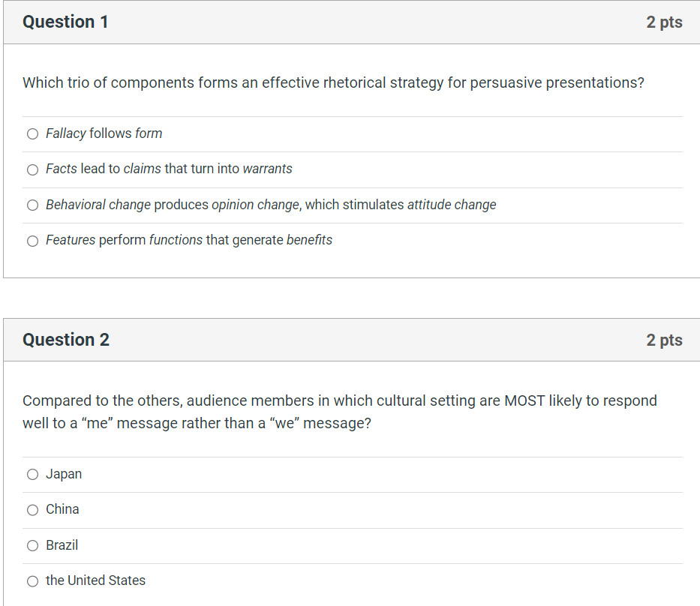Click the Japan answer label
The image size is (700, 606).
[x=64, y=474]
